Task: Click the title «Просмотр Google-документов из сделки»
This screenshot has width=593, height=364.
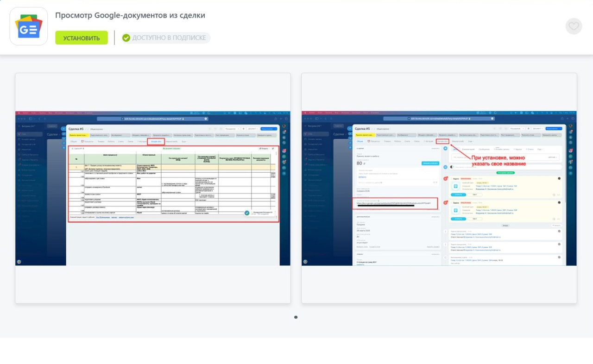Action: tap(130, 15)
